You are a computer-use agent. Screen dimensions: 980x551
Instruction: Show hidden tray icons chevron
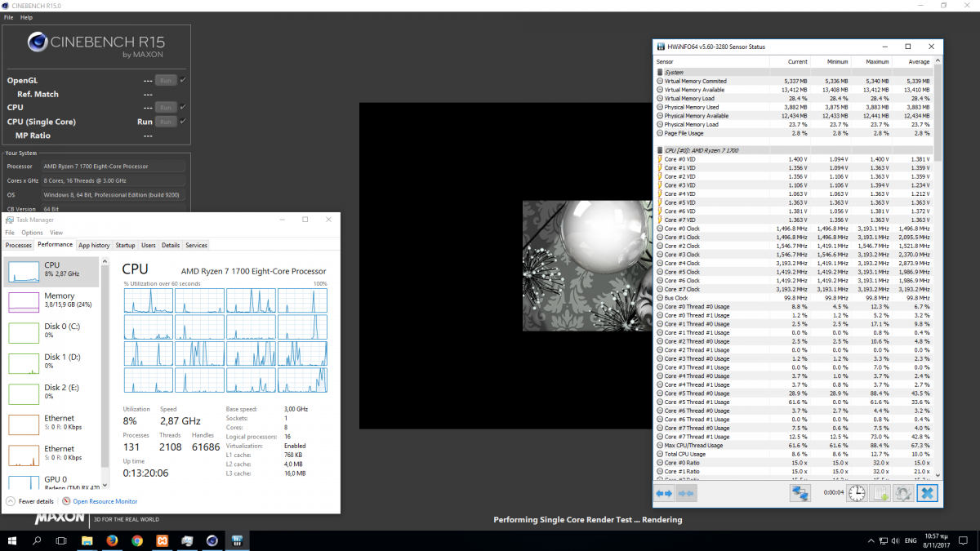point(871,541)
